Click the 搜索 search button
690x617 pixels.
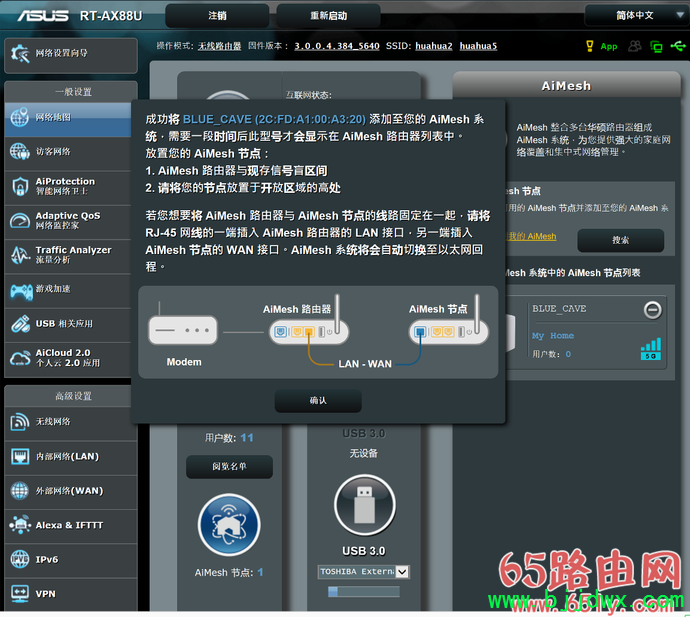620,240
